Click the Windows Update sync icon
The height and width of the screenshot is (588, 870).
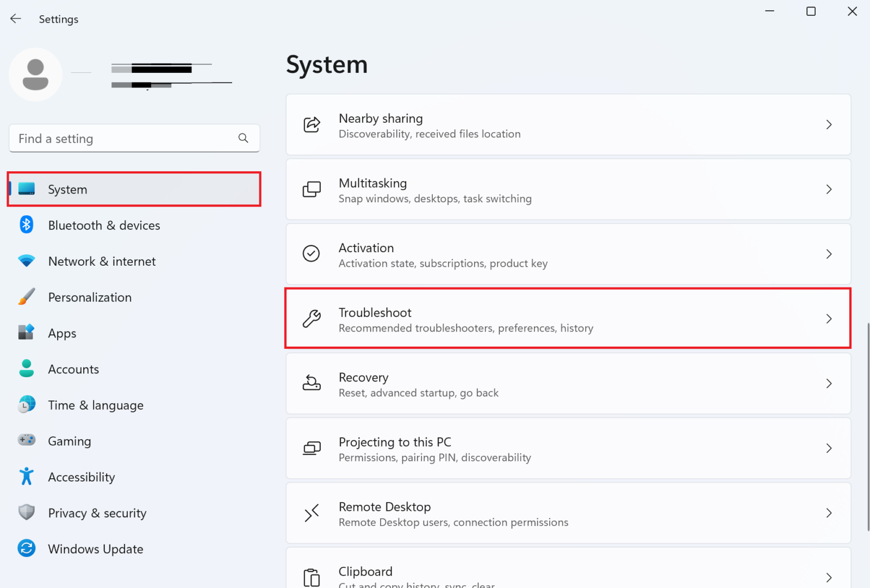pos(26,548)
